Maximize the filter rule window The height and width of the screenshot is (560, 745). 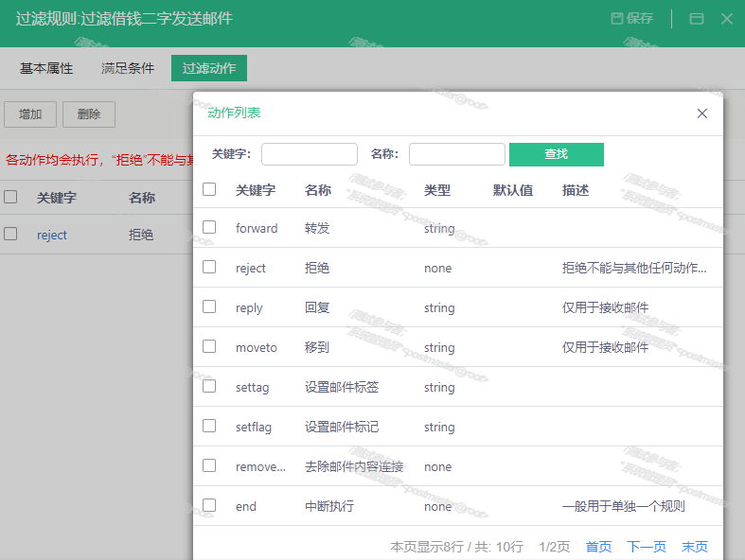tap(696, 19)
